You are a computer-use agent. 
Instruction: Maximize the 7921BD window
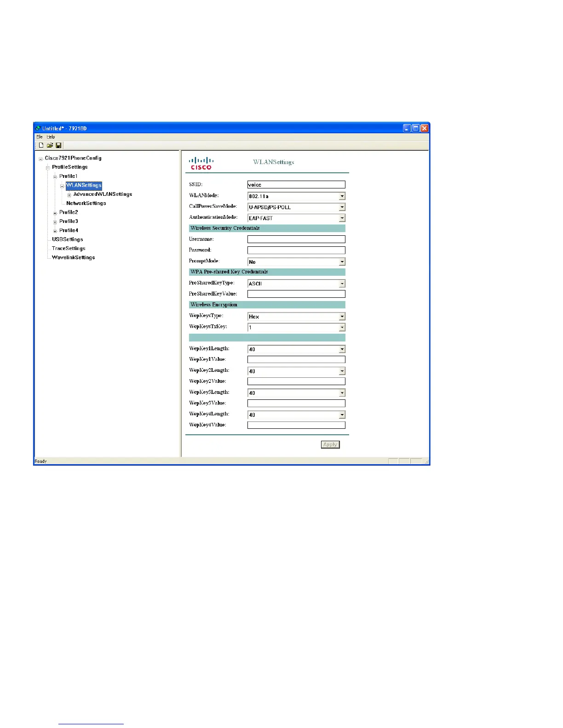(x=416, y=128)
